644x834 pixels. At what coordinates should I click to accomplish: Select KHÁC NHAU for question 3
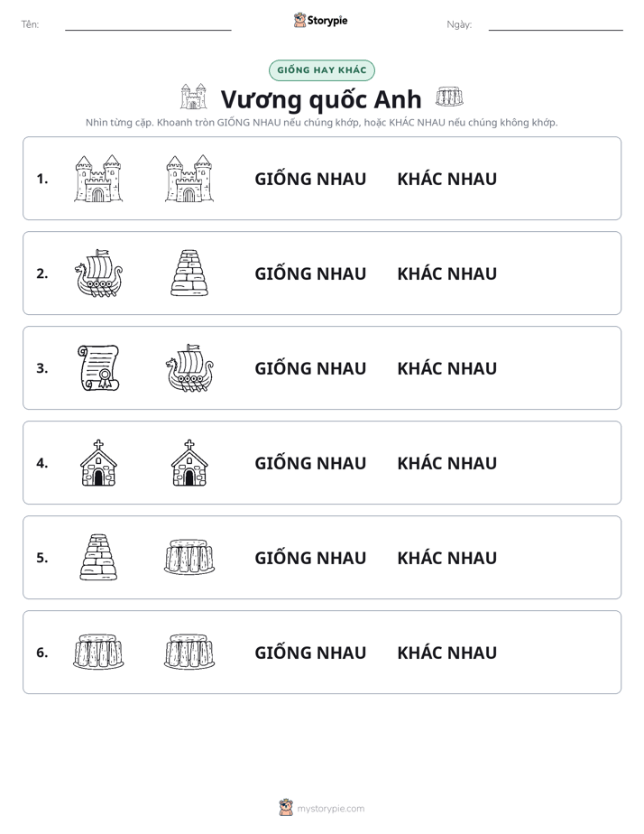pos(446,368)
